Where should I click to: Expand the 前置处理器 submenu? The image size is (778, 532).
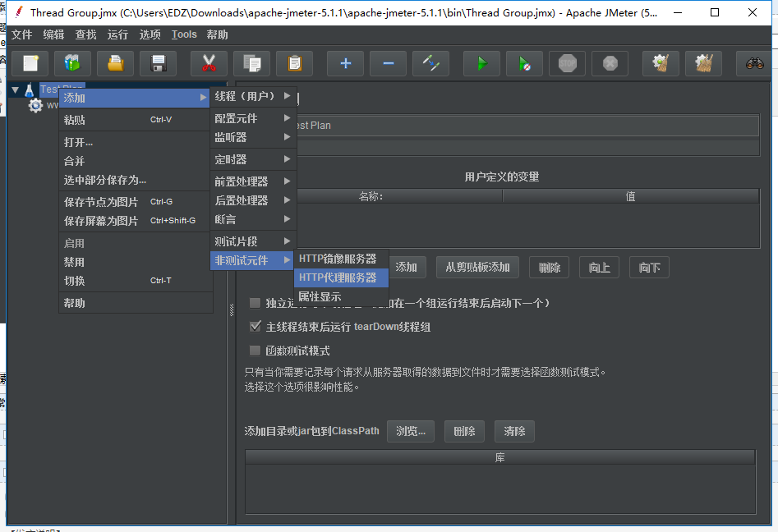click(x=253, y=181)
